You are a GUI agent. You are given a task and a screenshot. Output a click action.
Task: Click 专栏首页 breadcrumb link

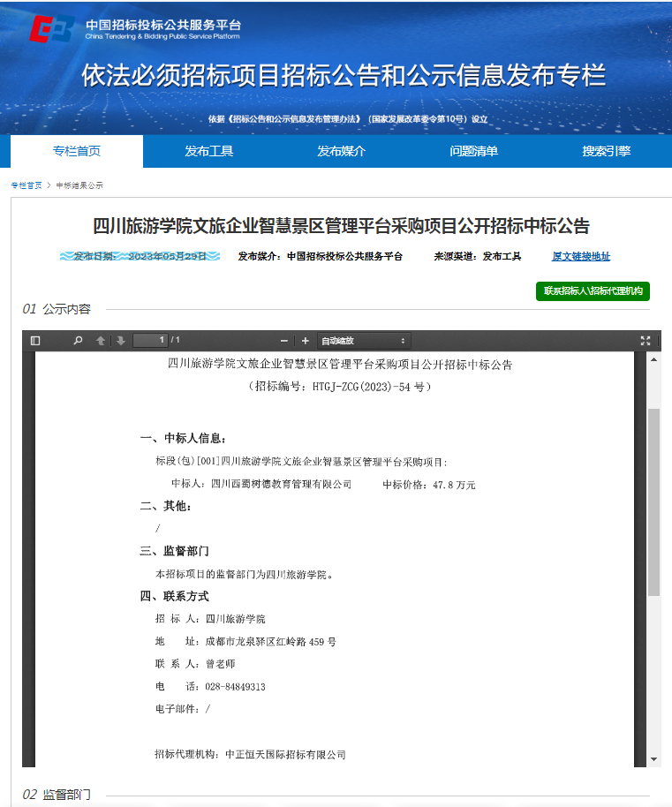point(26,185)
